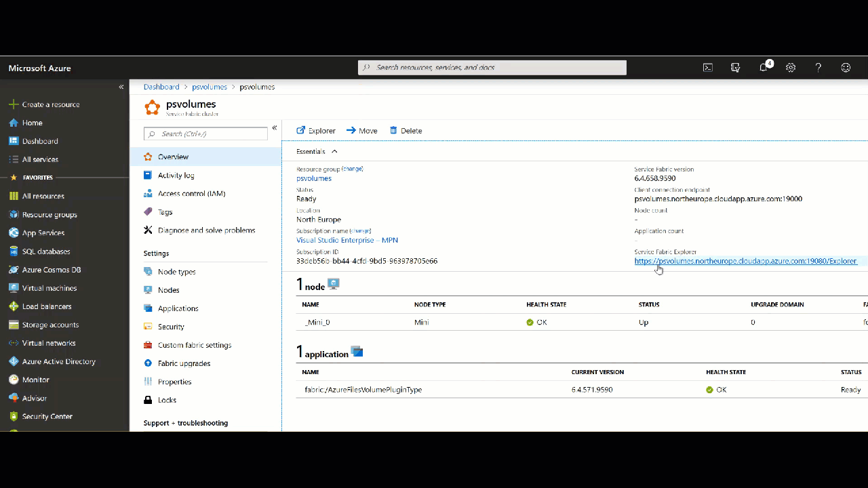868x488 pixels.
Task: Open the Activity log menu item
Action: [205, 175]
